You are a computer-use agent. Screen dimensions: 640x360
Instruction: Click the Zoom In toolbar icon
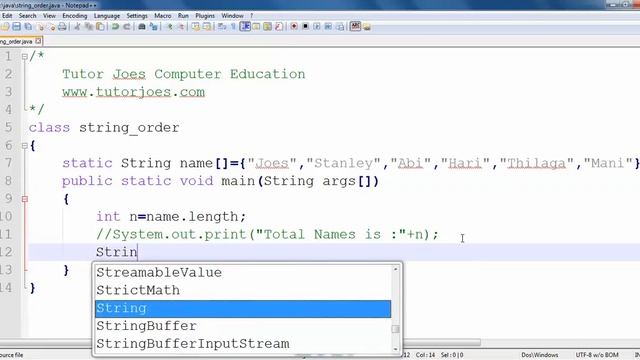tap(170, 27)
